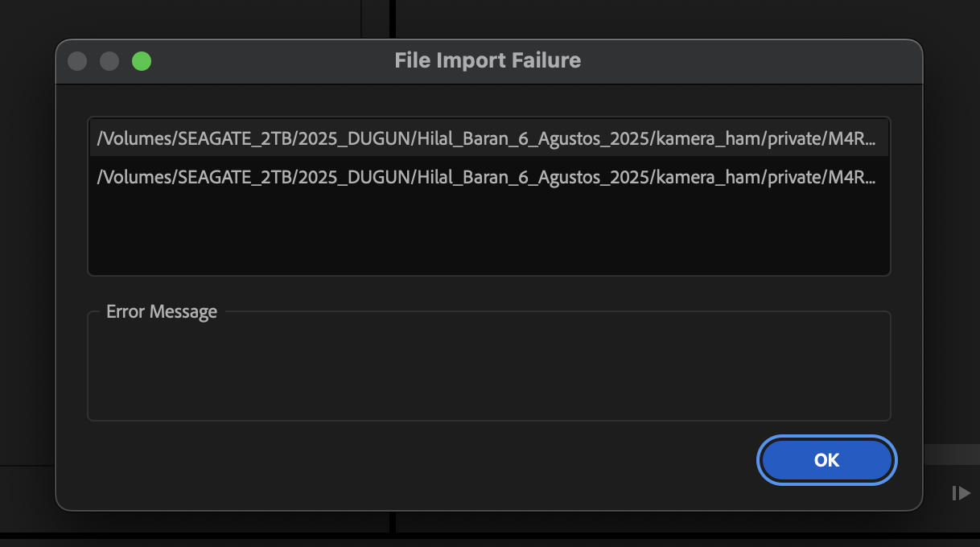Click the step forward playback icon
Viewport: 980px width, 547px height.
click(x=961, y=493)
